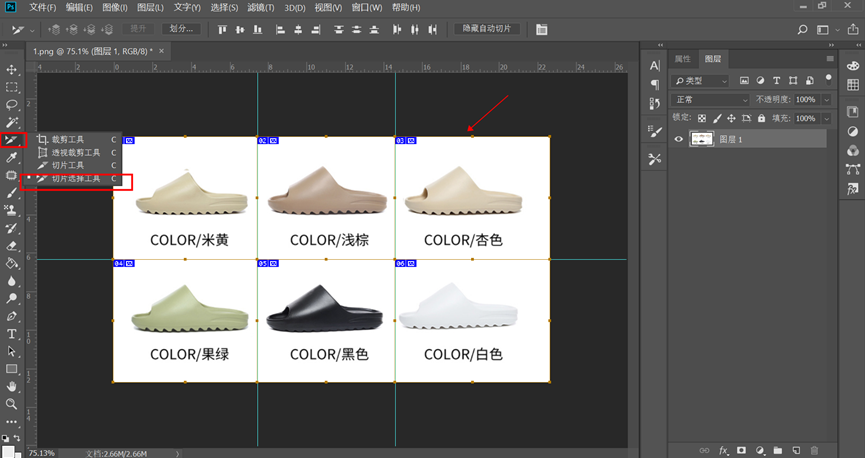Viewport: 865px width, 458px height.
Task: Select the Type (T) tool
Action: coord(12,334)
